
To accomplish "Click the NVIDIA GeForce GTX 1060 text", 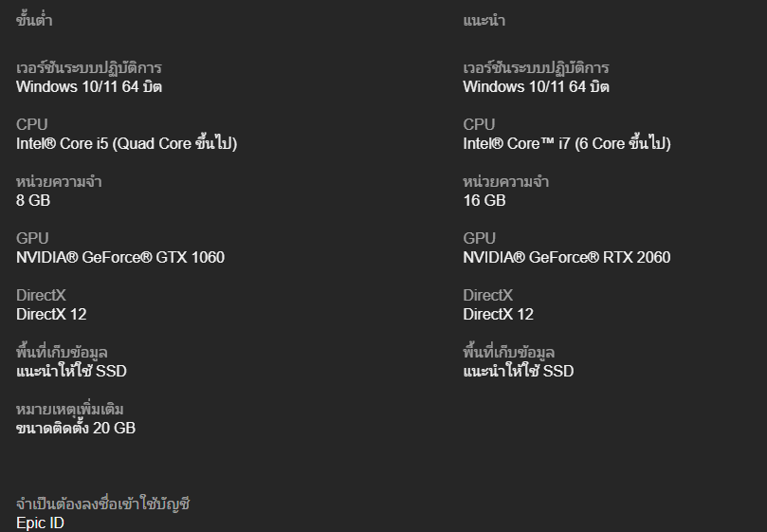I will click(x=120, y=258).
